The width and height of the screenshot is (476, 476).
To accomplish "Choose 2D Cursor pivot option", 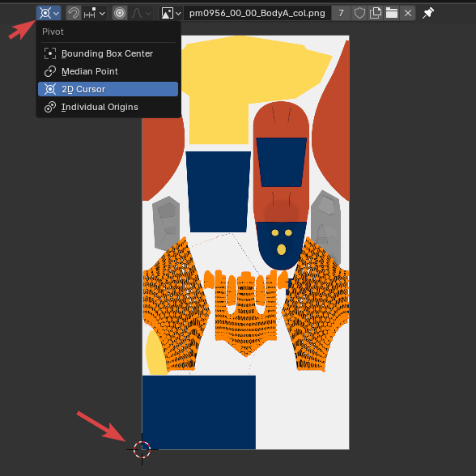I will click(108, 89).
